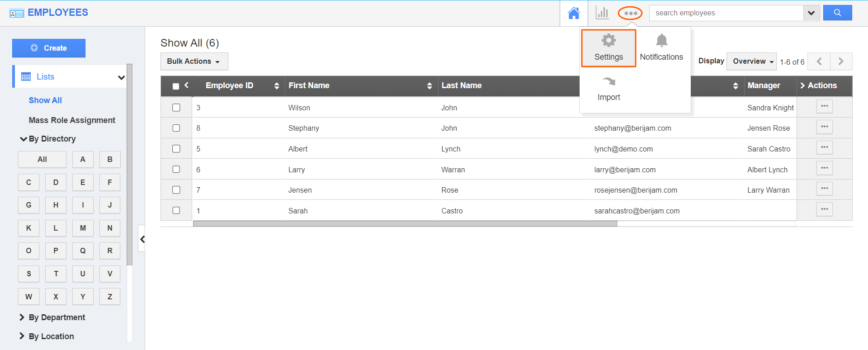This screenshot has height=350, width=868.
Task: Toggle the select-all header checkbox
Action: 176,86
